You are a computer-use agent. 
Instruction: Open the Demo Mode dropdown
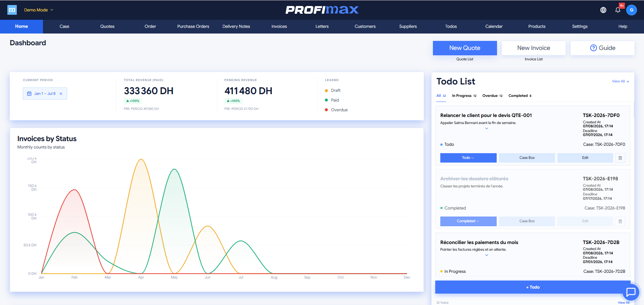pyautogui.click(x=39, y=10)
